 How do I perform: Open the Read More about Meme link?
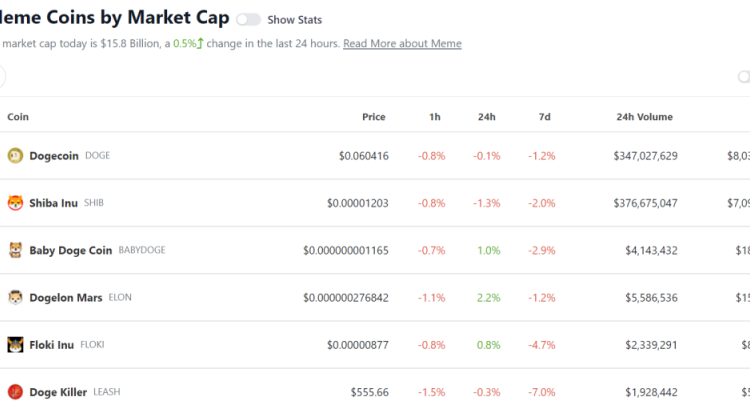(x=402, y=44)
